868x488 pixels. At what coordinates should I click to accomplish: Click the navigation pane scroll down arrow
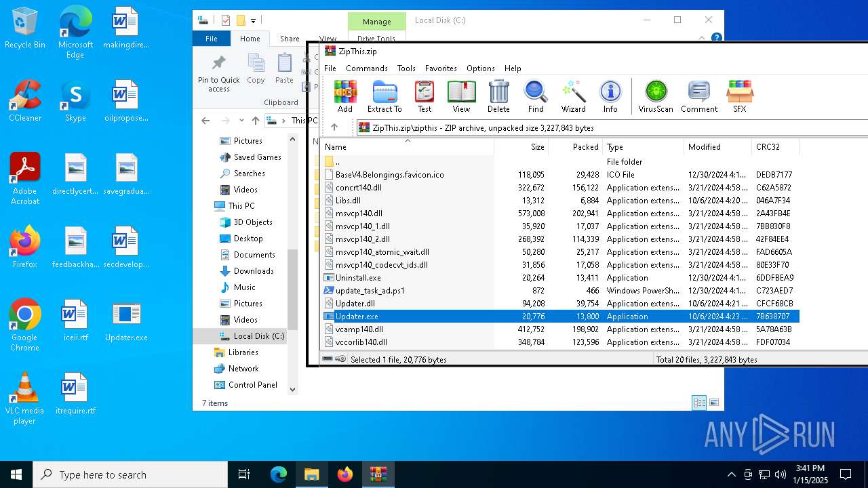(x=293, y=389)
